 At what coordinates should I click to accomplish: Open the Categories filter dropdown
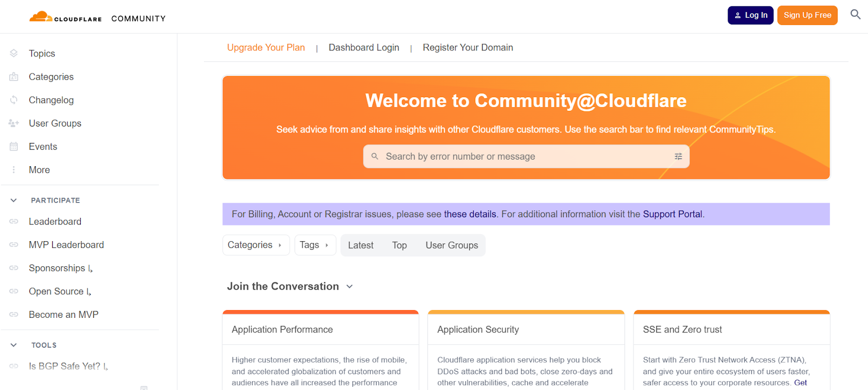(x=256, y=245)
